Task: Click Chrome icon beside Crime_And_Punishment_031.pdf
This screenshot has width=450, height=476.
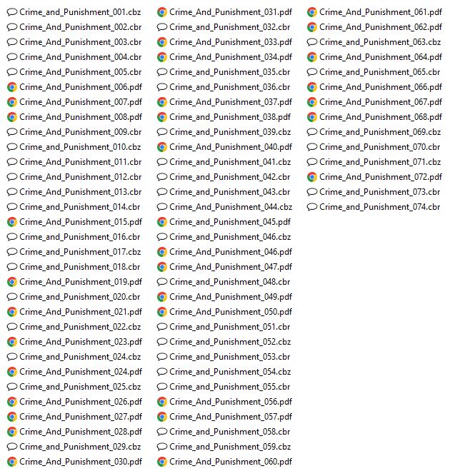Action: pos(162,12)
